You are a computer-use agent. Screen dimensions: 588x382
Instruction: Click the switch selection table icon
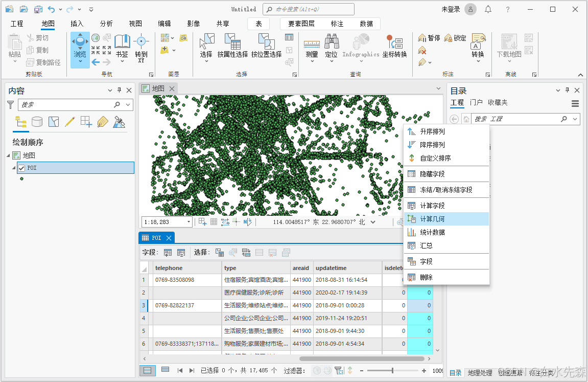246,253
